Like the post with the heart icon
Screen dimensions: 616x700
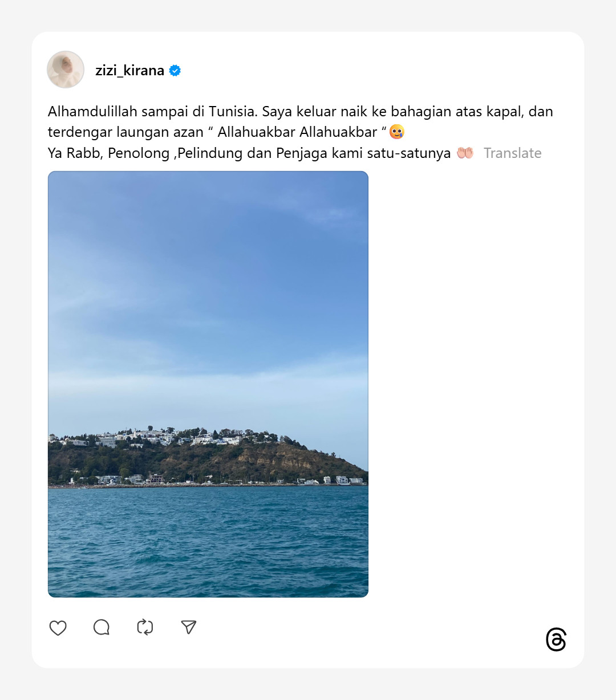tap(58, 628)
